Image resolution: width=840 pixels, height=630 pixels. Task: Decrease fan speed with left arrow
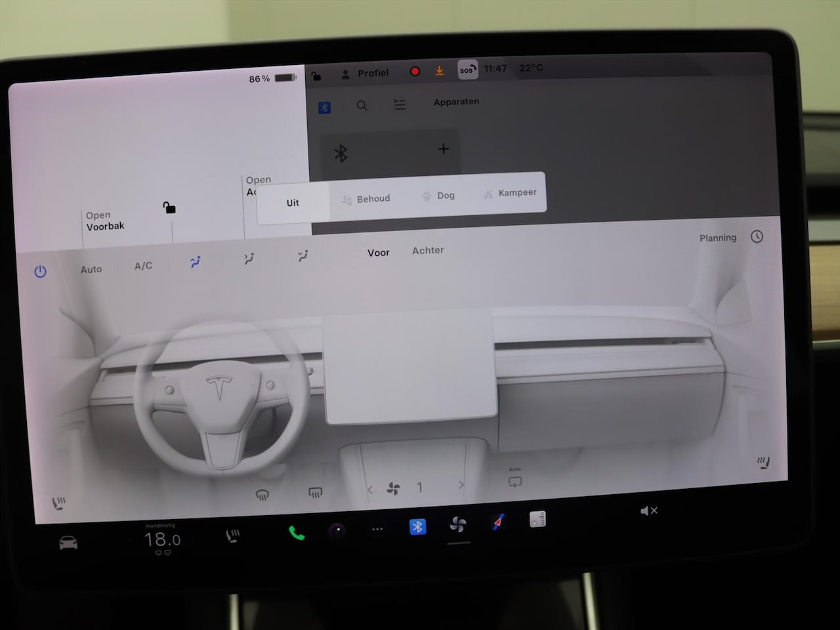370,490
